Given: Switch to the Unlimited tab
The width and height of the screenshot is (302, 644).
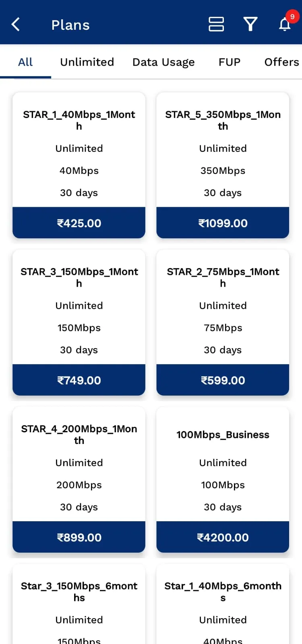Looking at the screenshot, I should tap(87, 62).
